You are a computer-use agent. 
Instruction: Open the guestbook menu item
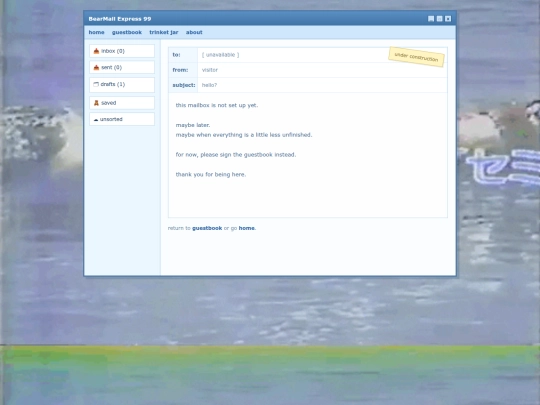tap(127, 32)
